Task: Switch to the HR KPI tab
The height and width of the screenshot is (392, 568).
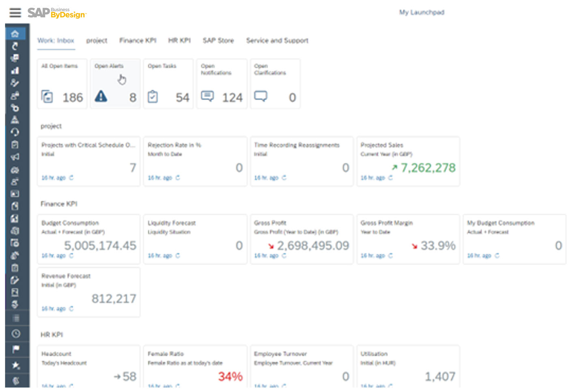Action: click(179, 41)
